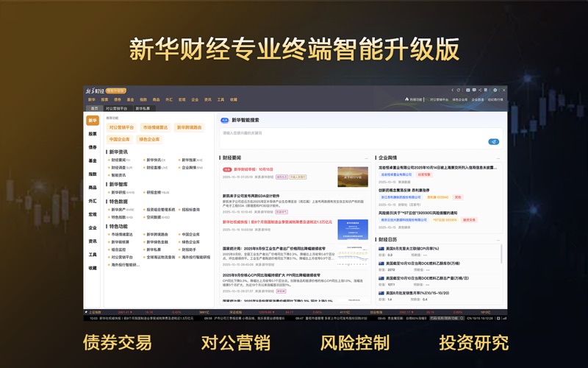Screen dimensions: 588x368
Task: Open the sunrise thumbnail of 新华财经早报
Action: coord(353,177)
